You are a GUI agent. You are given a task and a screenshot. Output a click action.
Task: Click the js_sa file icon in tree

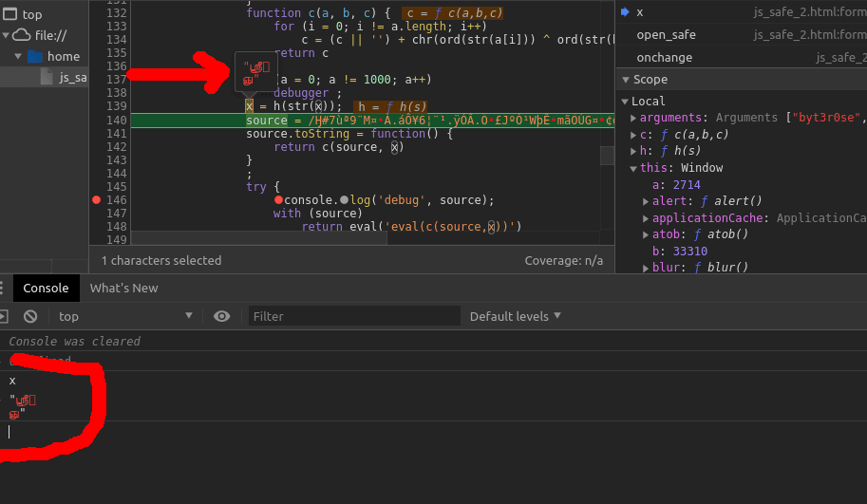click(x=48, y=77)
